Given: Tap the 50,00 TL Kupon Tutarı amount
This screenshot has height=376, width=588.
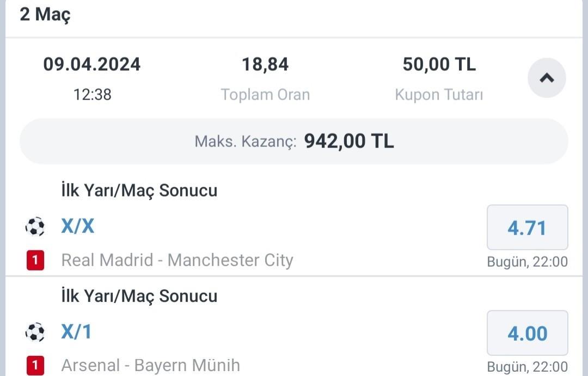Looking at the screenshot, I should [x=439, y=65].
